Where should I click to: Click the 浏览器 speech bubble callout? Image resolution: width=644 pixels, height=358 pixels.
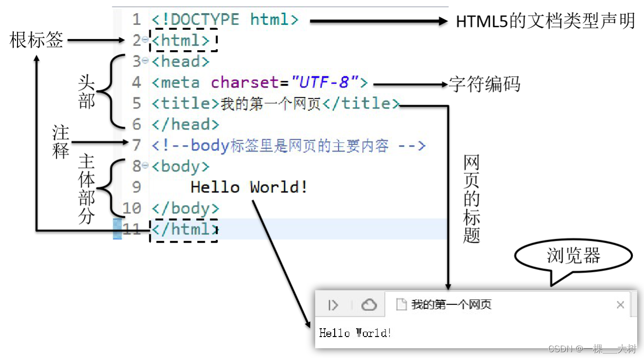[x=574, y=255]
